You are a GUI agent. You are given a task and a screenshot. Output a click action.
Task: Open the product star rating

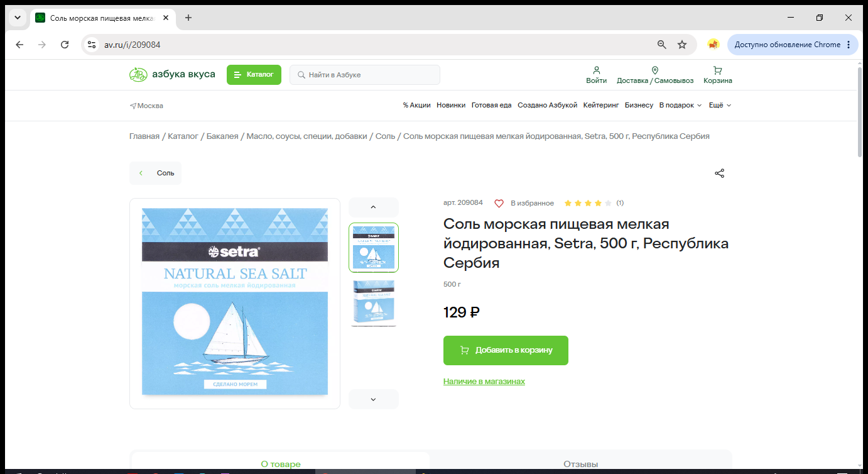pos(587,203)
